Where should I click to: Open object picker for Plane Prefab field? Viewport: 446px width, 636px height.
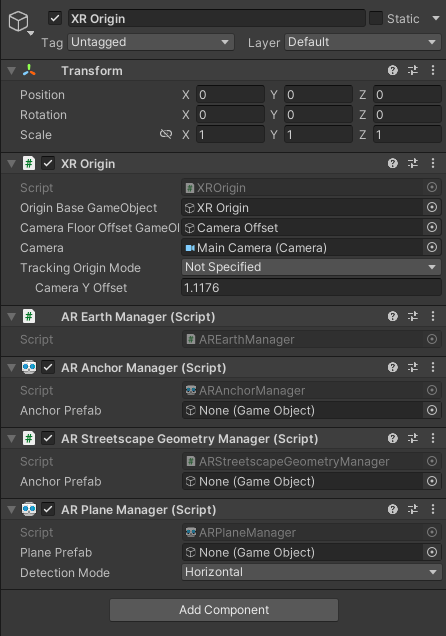pos(432,552)
